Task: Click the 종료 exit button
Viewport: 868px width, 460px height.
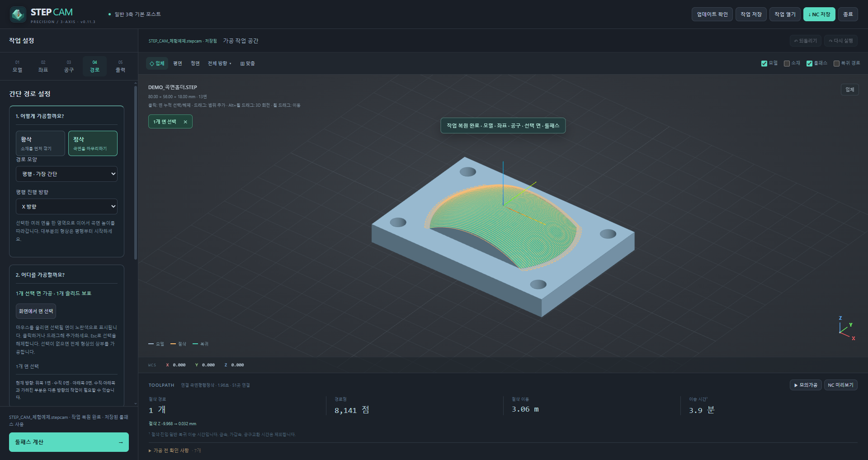Action: coord(848,14)
